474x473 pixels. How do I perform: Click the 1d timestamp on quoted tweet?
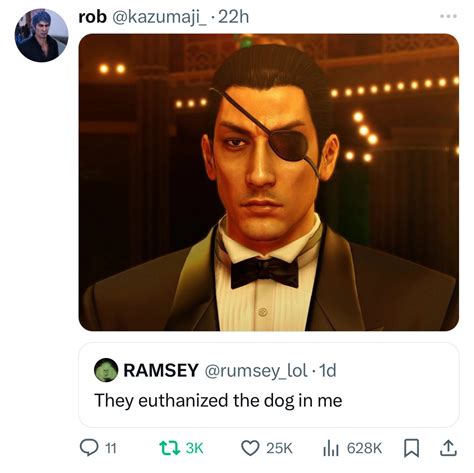click(x=328, y=370)
